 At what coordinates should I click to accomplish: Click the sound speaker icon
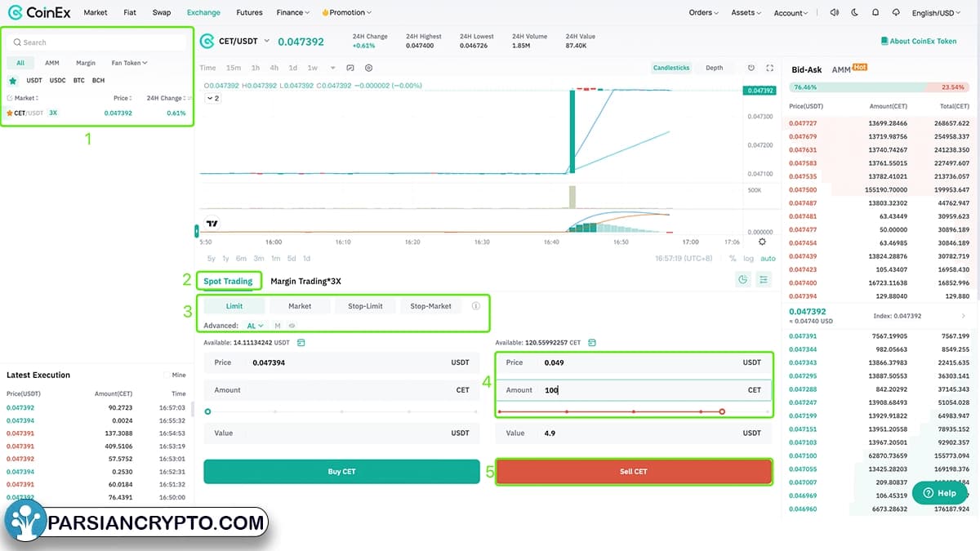[x=834, y=12]
